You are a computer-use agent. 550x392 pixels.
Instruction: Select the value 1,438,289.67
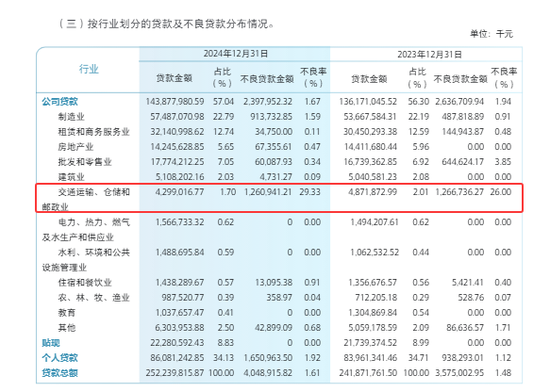[x=180, y=283]
